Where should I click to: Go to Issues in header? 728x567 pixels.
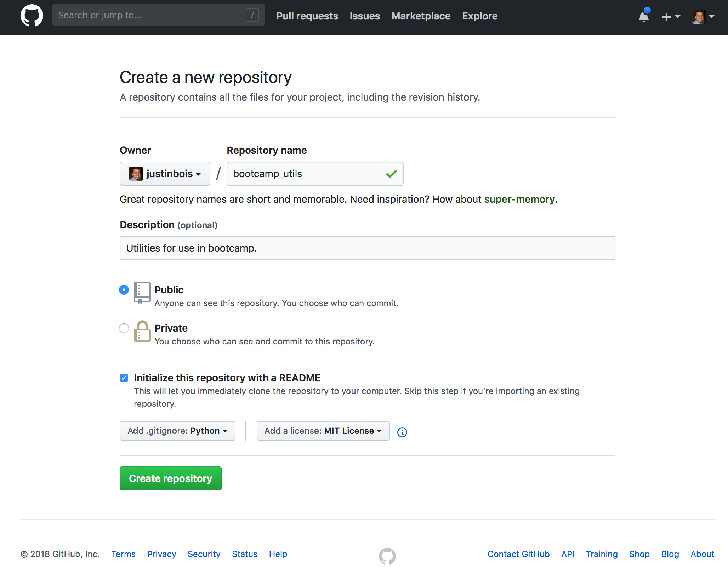pos(365,16)
